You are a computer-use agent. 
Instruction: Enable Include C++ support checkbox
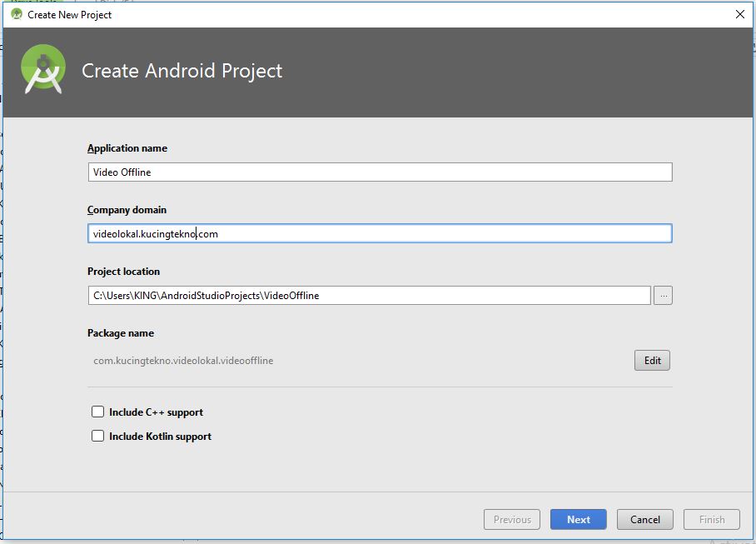click(98, 412)
